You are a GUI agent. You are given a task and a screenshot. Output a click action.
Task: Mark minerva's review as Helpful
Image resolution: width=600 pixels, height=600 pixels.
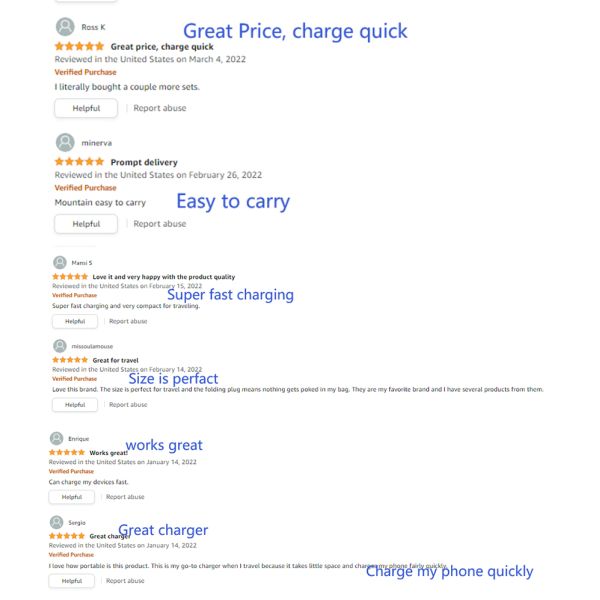86,224
